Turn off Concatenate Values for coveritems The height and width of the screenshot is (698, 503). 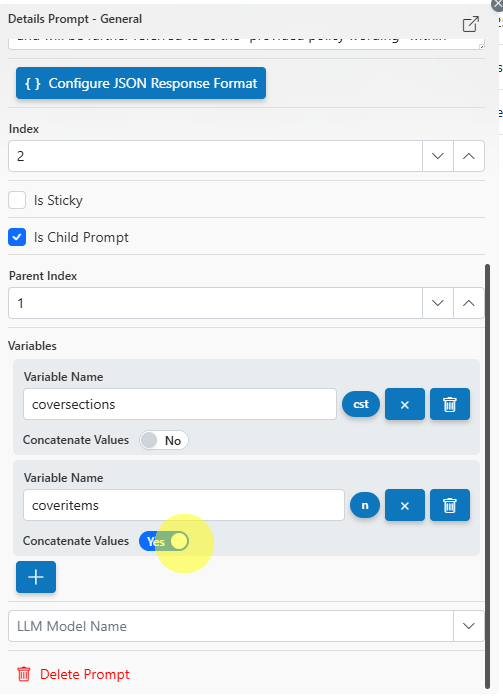[163, 541]
